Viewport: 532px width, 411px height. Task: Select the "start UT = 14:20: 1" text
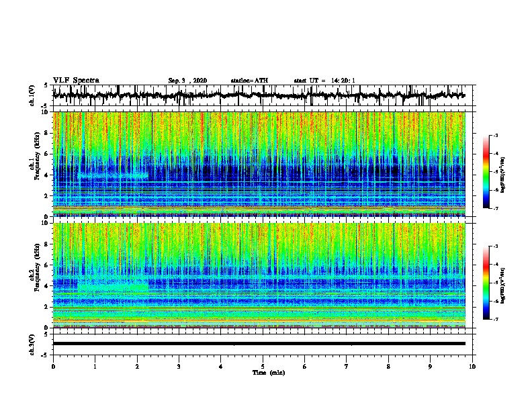click(x=324, y=81)
